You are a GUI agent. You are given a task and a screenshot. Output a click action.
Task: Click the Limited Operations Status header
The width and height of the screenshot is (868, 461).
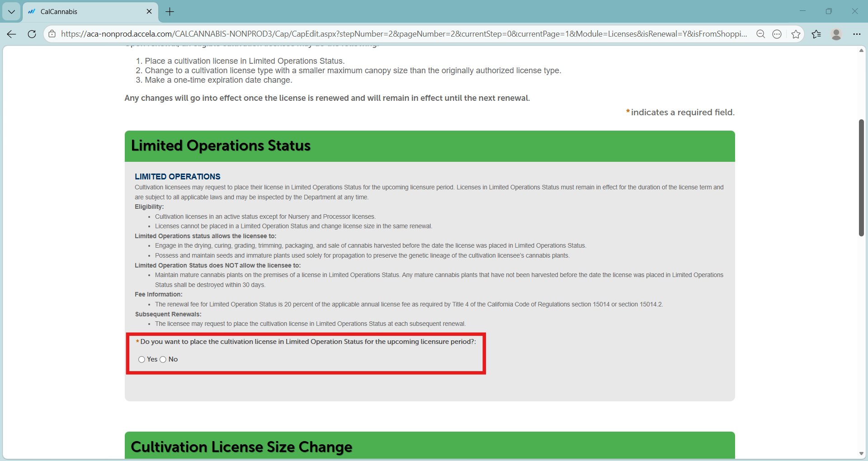[x=430, y=146]
